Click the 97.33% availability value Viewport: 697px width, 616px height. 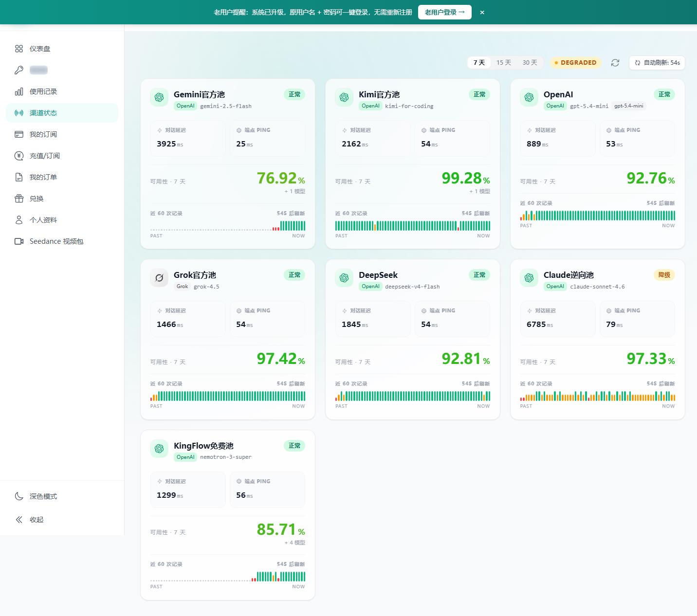[651, 359]
